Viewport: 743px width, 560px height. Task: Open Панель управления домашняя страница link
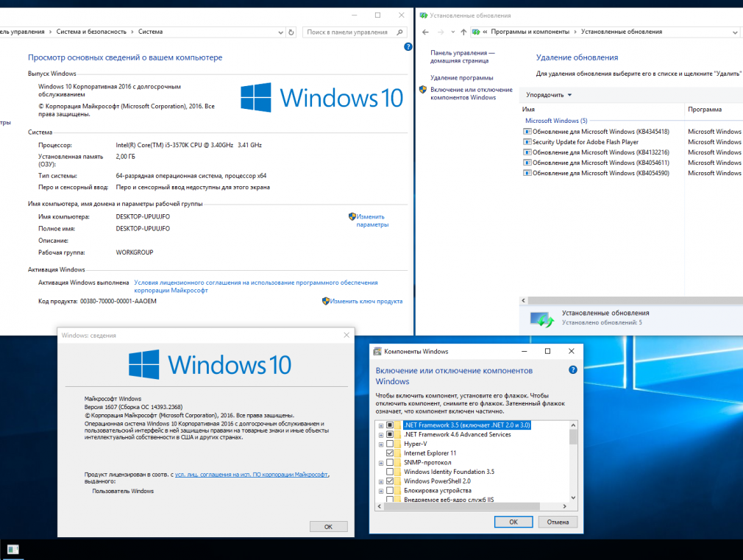(462, 57)
